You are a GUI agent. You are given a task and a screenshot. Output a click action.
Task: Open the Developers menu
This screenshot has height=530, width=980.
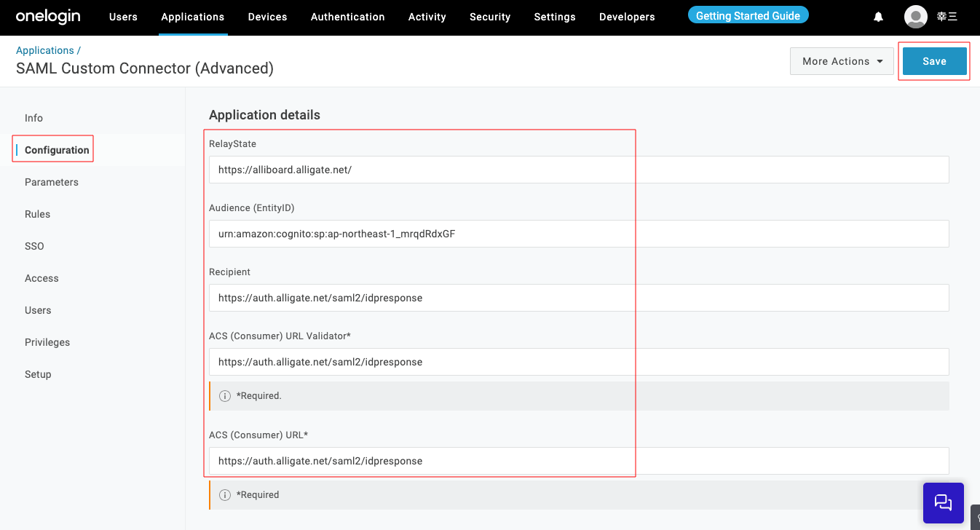click(x=627, y=17)
